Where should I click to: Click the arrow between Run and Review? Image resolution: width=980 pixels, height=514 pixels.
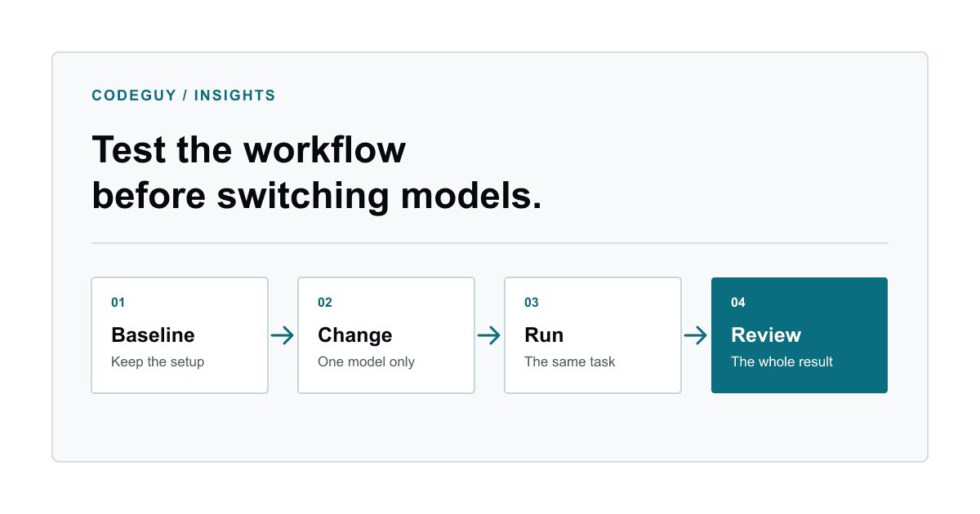tap(696, 335)
